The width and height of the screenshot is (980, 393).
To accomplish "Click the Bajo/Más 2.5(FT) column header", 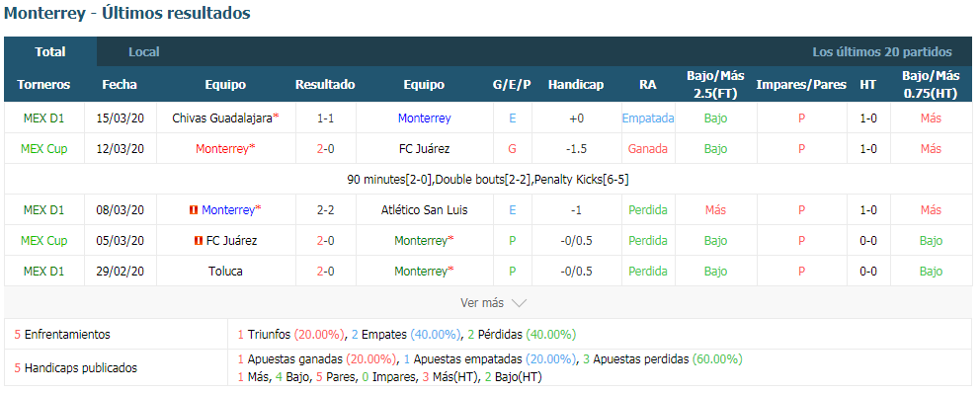I will [x=715, y=84].
